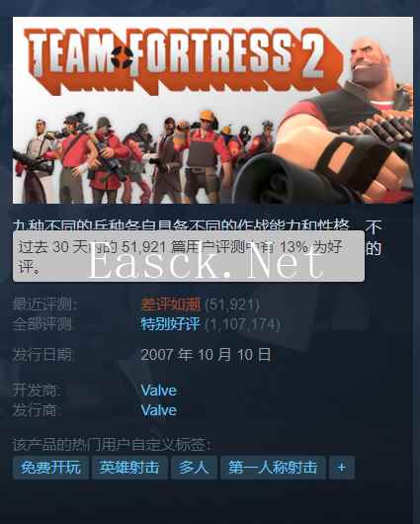Open the Team Fortress 2 header image
420x524 pixels.
coord(212,110)
